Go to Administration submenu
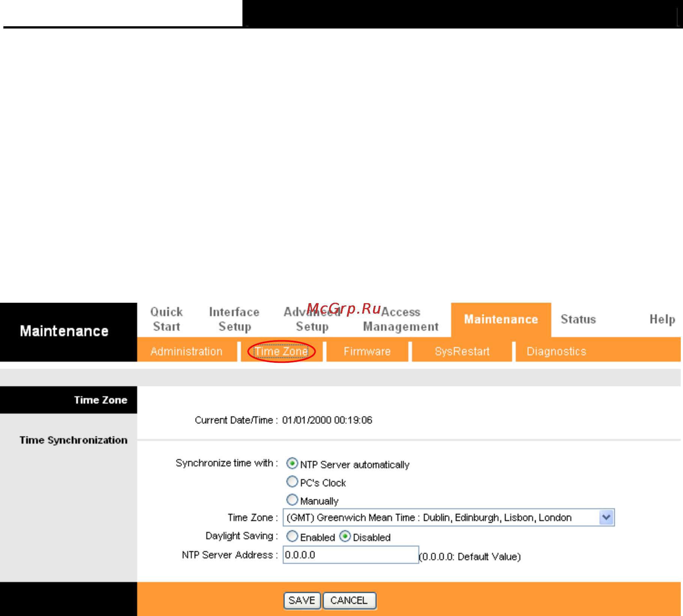This screenshot has height=616, width=683. coord(187,352)
